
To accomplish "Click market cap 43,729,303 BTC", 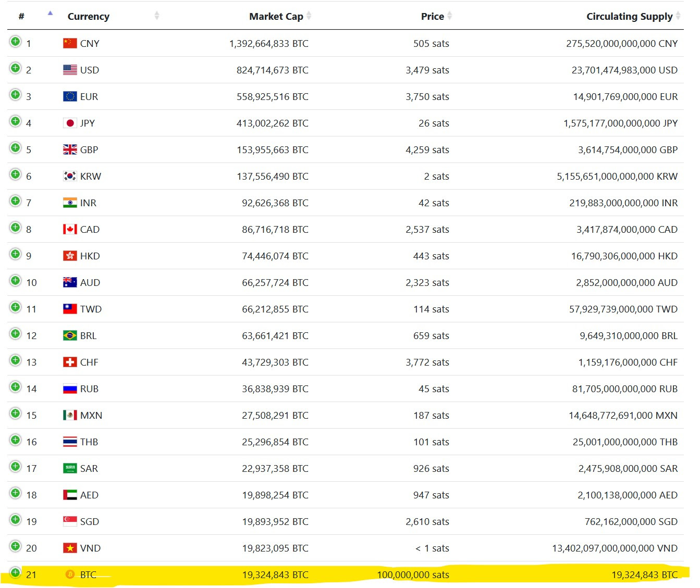I will click(x=275, y=362).
